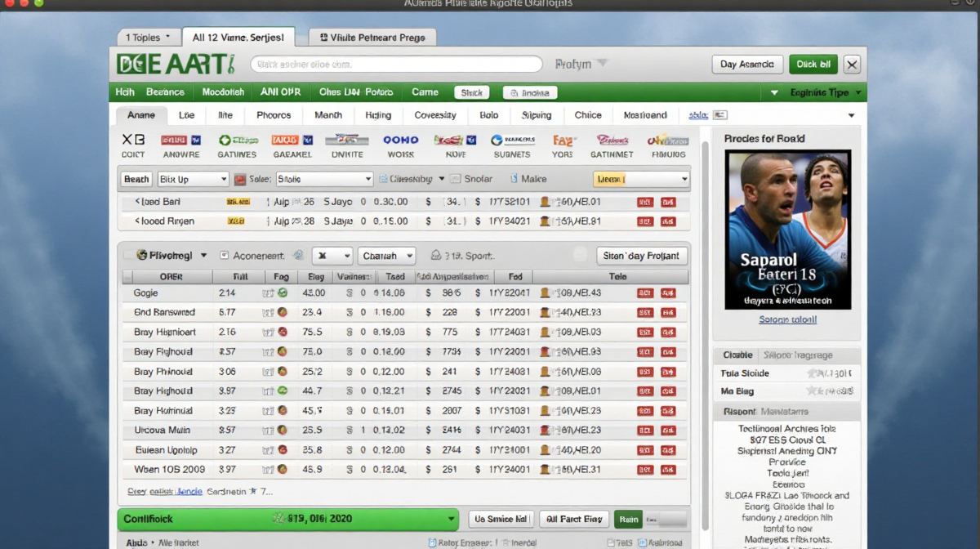
Task: Toggle the Snofar checkbox
Action: point(457,179)
